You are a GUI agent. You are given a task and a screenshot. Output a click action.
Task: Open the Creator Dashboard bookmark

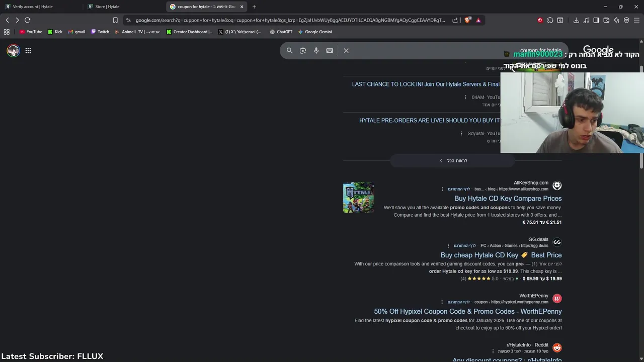click(x=189, y=32)
